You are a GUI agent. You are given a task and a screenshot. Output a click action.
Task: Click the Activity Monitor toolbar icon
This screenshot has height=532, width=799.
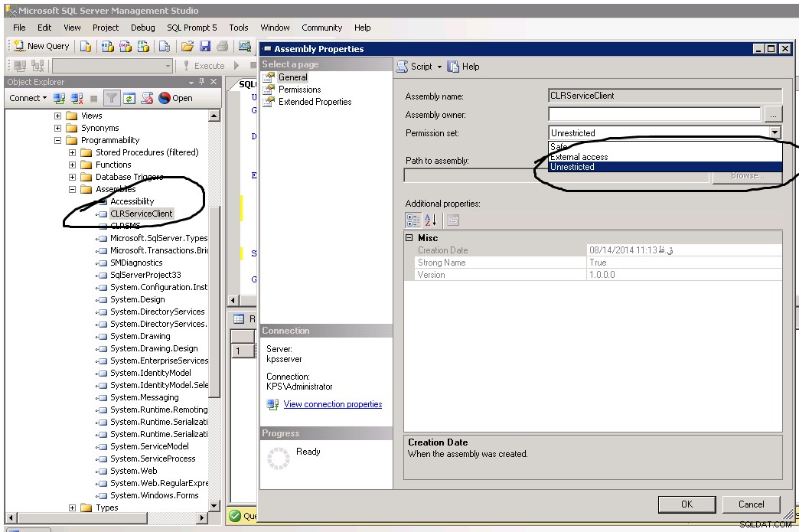[245, 47]
